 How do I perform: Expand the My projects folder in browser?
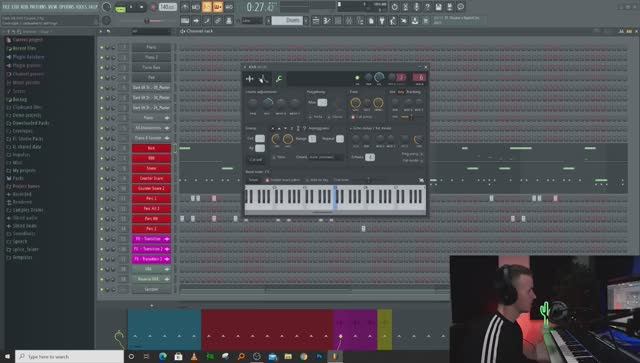click(x=24, y=170)
